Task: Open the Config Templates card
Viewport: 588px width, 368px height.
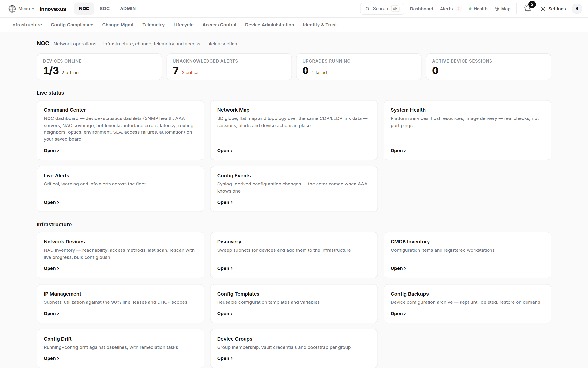Action: click(x=294, y=303)
